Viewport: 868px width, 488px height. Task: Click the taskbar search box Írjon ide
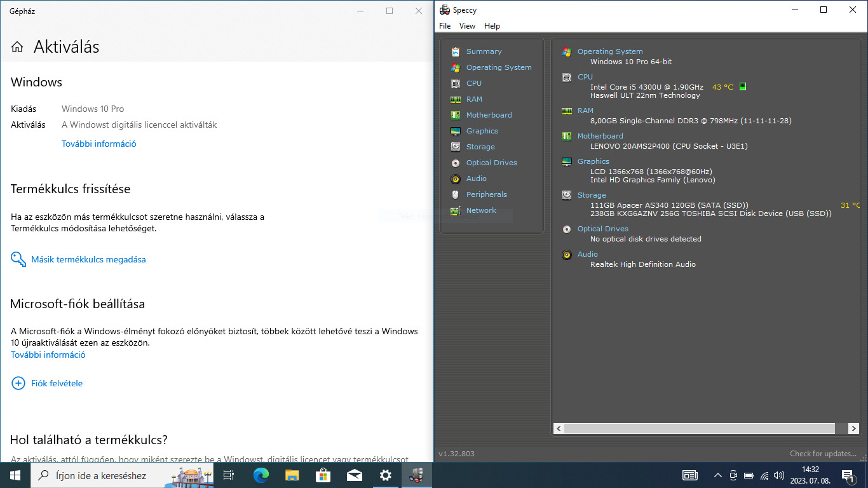(122, 475)
